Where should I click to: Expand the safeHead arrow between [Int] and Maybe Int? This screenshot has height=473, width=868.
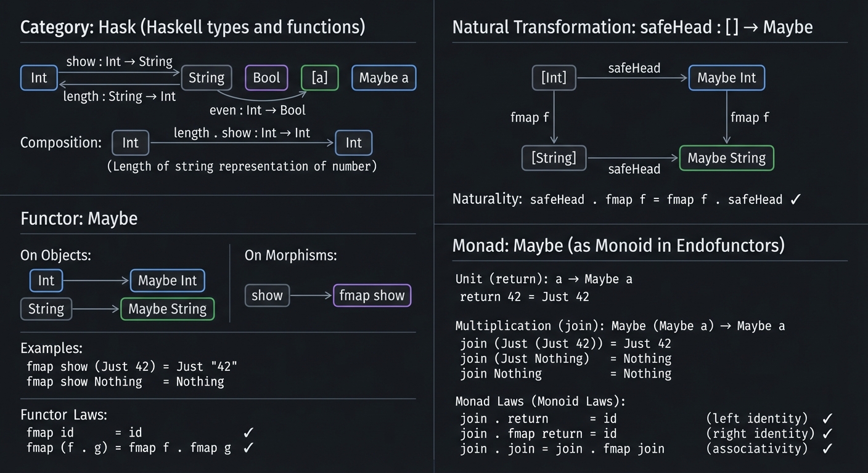[634, 78]
